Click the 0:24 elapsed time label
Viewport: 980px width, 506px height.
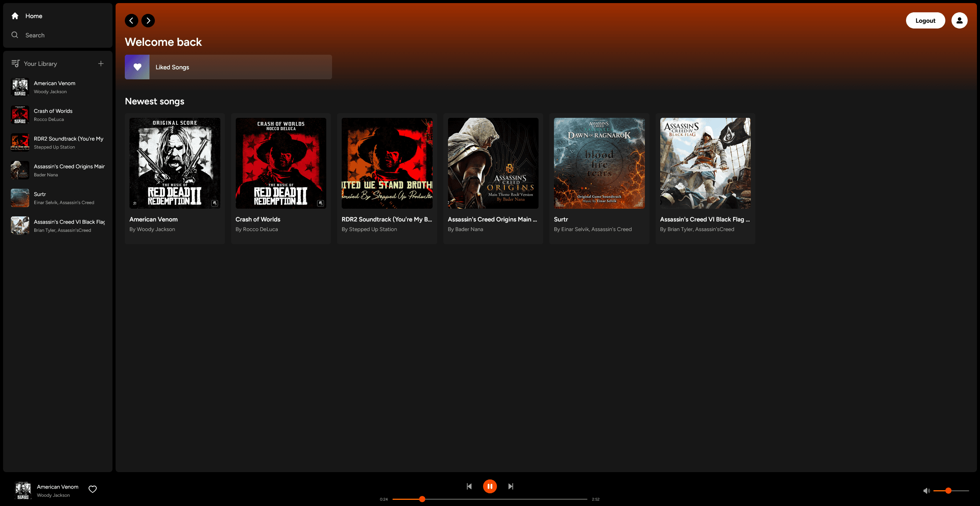[x=384, y=499]
